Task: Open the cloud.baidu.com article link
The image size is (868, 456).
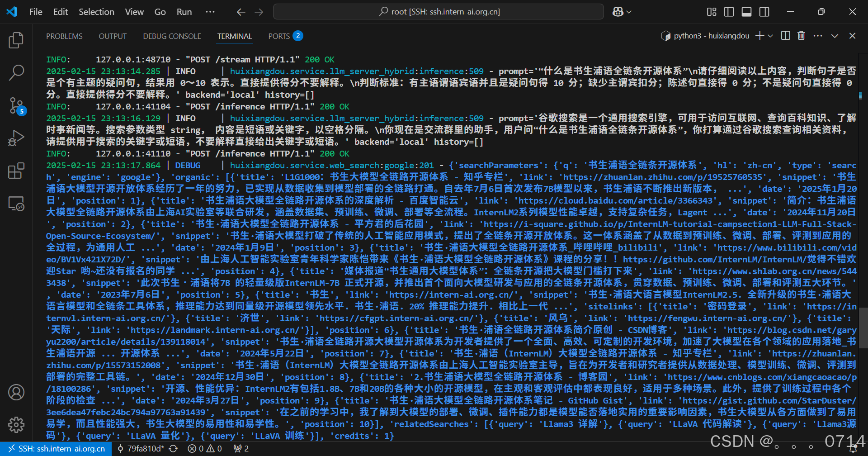Action: 616,201
